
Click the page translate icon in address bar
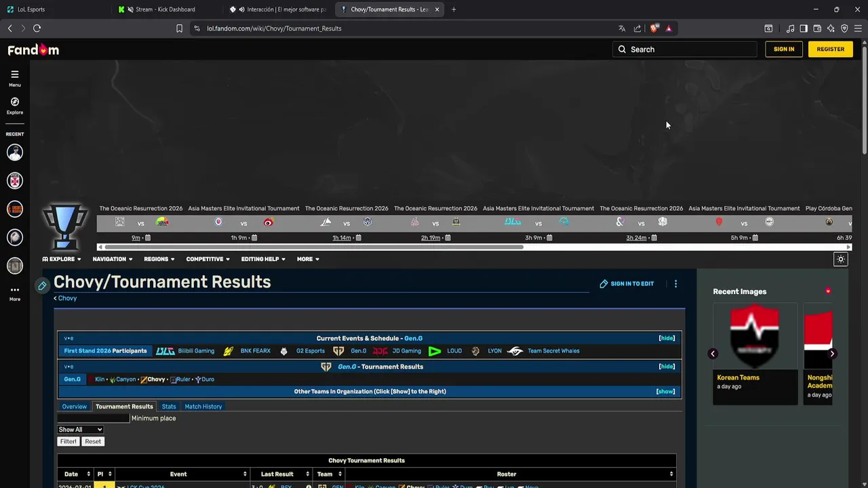tap(622, 28)
